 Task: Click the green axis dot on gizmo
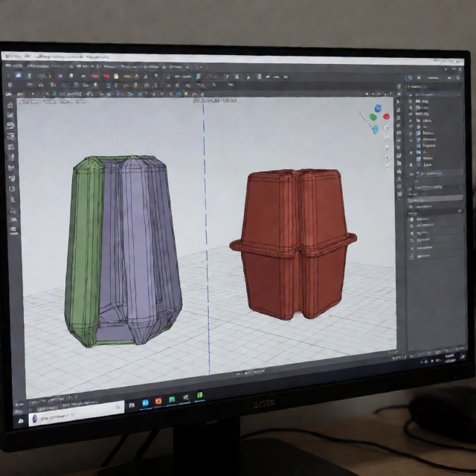pos(373,117)
